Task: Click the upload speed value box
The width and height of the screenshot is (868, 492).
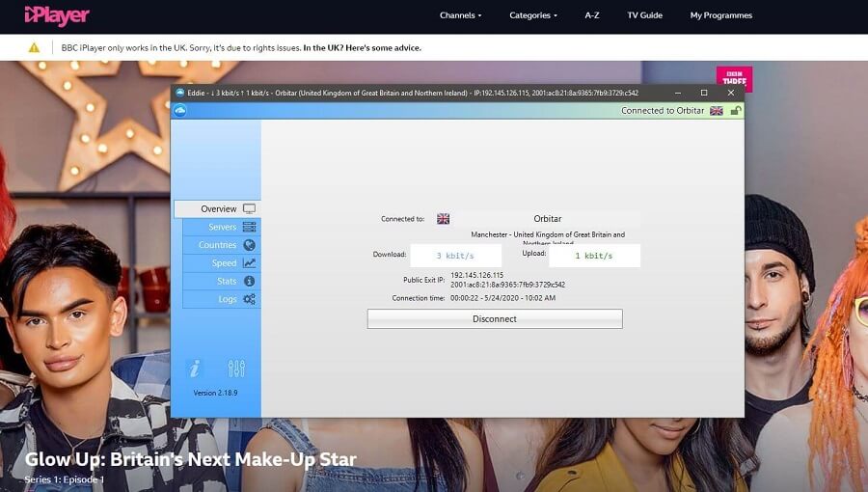Action: [x=594, y=256]
